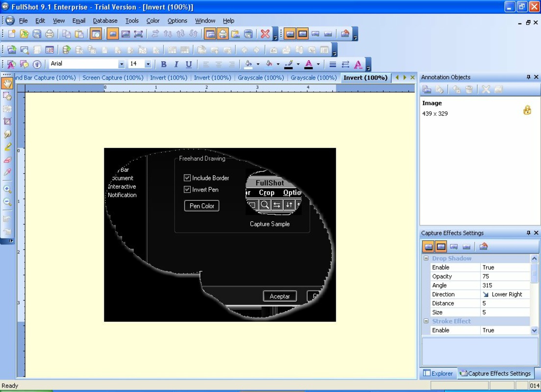The width and height of the screenshot is (541, 392).
Task: Click the Zoom Out magnifier tool
Action: 7,202
